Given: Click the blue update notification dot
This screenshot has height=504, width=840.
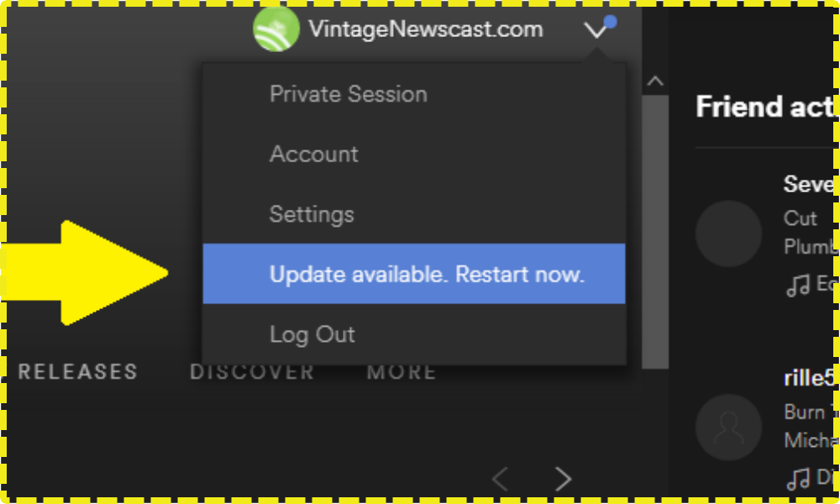Looking at the screenshot, I should pos(610,22).
